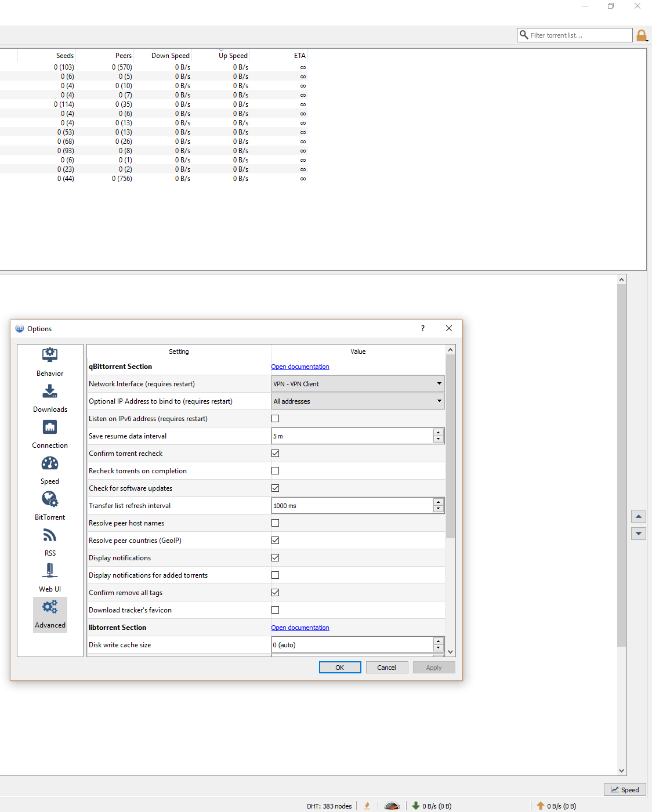Click the qBittorrent icon in Options title bar

(x=20, y=328)
